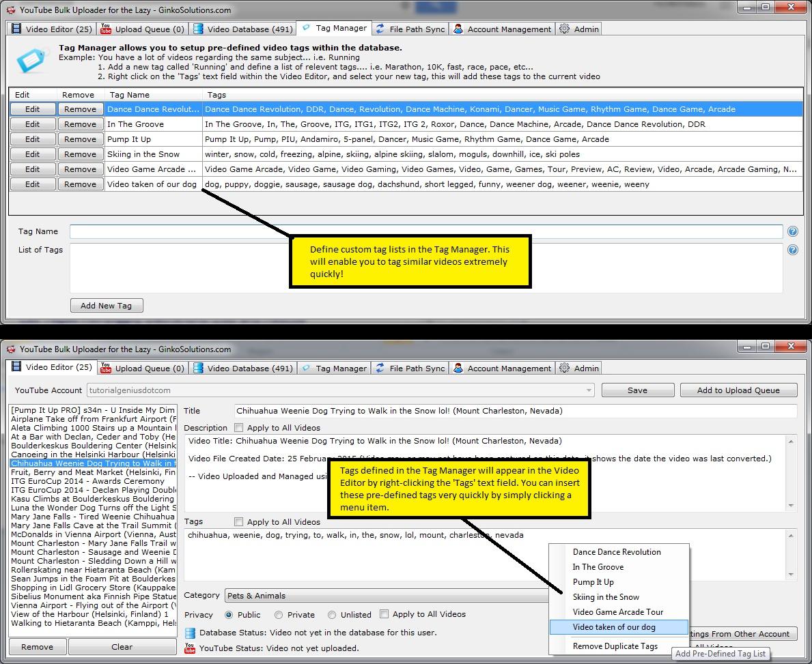The image size is (812, 664).
Task: Choose In The Groove from context menu
Action: pos(619,567)
